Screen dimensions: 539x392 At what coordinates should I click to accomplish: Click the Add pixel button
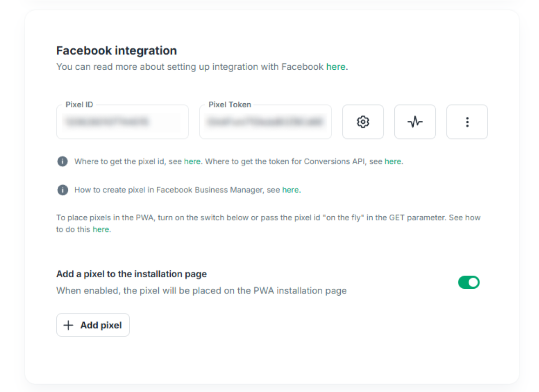point(93,325)
